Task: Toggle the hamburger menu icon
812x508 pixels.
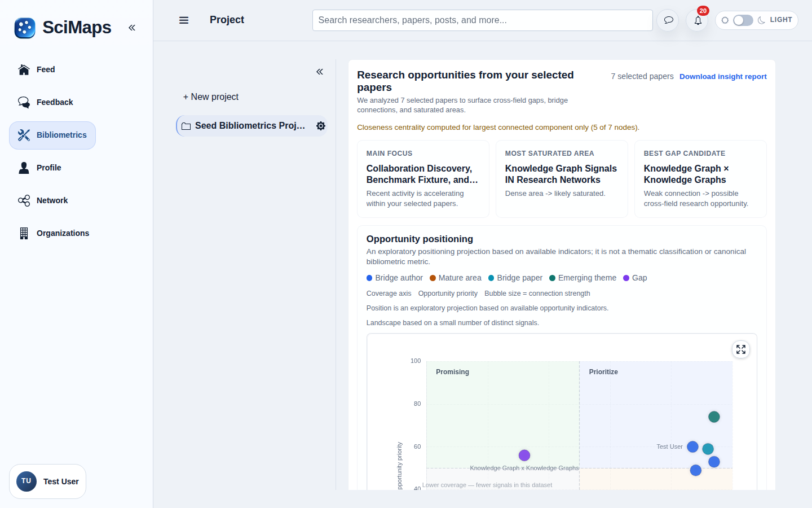Action: (x=184, y=20)
